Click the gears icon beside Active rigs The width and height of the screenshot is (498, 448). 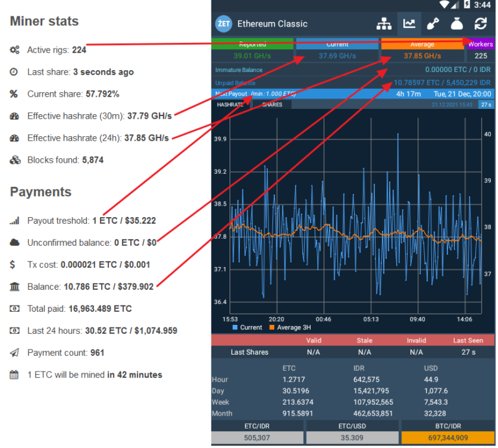(x=15, y=50)
